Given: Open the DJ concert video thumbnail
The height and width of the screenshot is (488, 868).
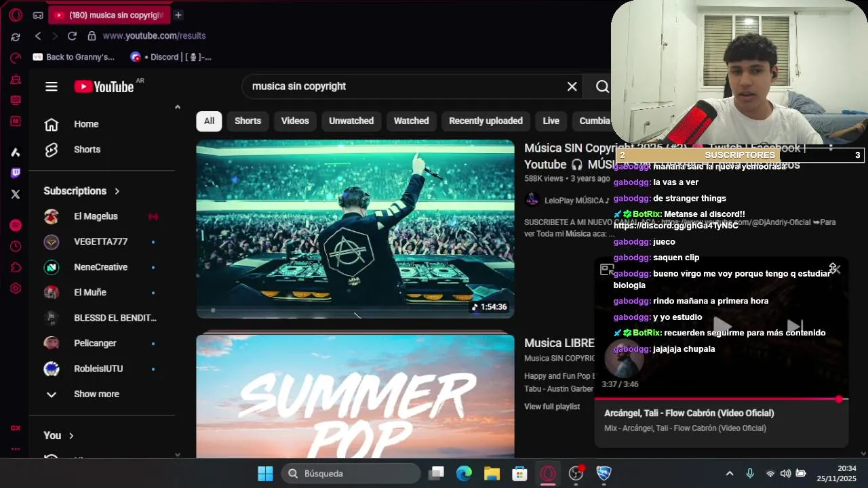Looking at the screenshot, I should [355, 229].
